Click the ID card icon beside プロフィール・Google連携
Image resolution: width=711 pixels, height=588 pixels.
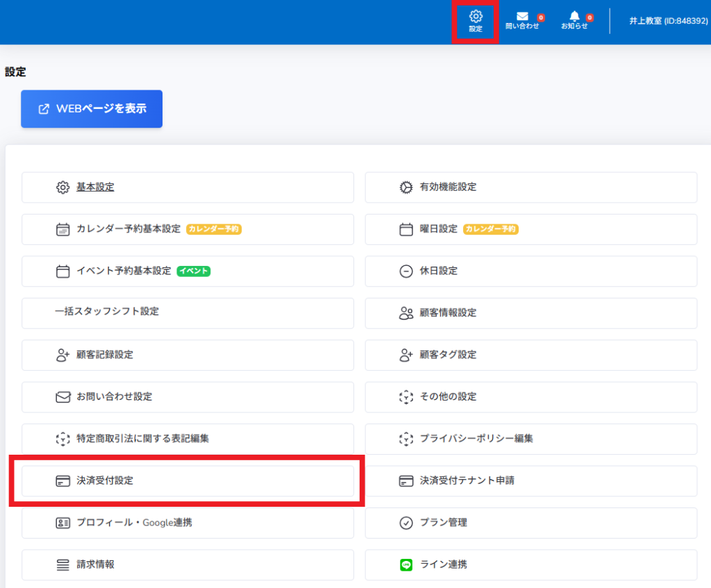[63, 523]
